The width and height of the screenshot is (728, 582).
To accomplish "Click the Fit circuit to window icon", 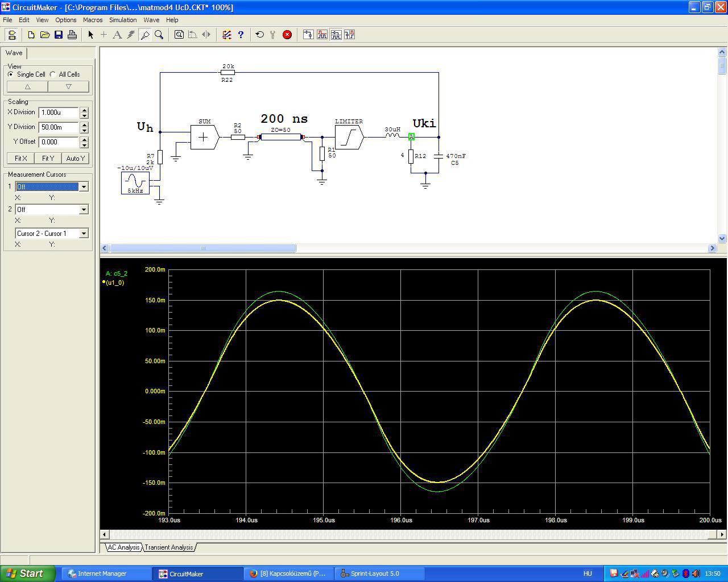I will coord(179,35).
